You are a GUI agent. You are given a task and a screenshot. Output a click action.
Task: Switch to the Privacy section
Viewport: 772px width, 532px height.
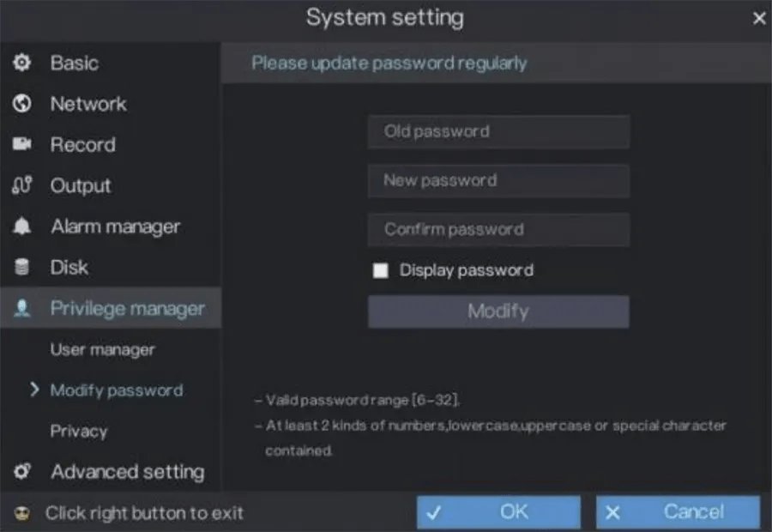coord(79,431)
